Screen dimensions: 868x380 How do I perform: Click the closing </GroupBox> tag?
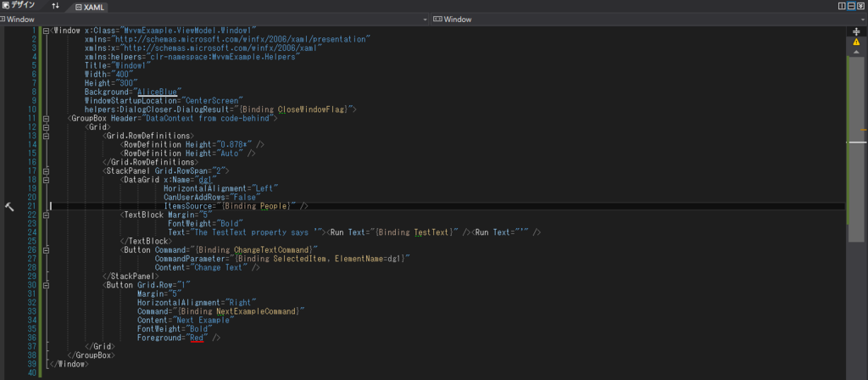(x=92, y=355)
